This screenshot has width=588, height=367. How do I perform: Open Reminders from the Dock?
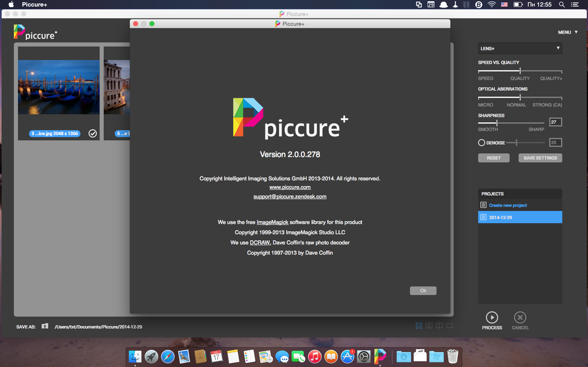pyautogui.click(x=249, y=357)
